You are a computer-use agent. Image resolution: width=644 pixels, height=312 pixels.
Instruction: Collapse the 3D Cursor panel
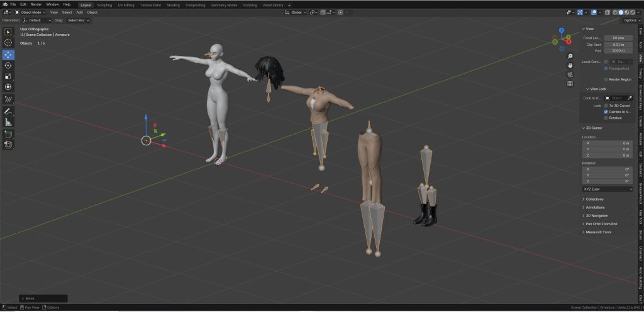594,128
